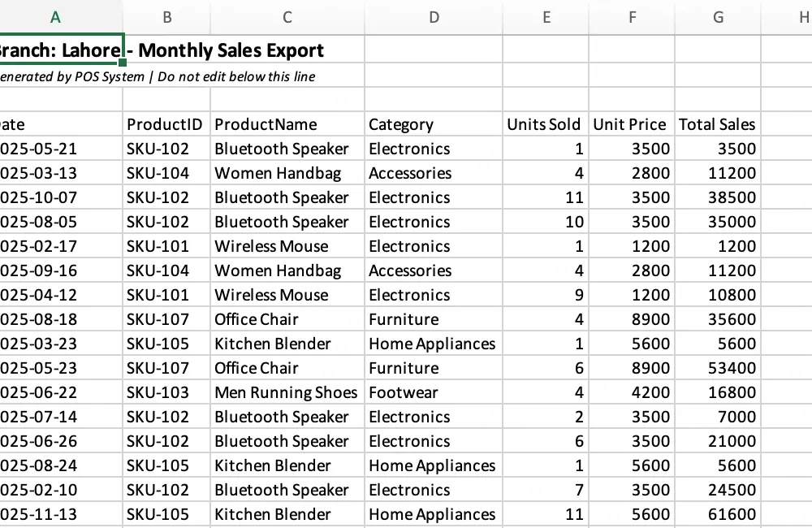This screenshot has width=812, height=528.
Task: Click the Category header cell
Action: click(x=434, y=124)
